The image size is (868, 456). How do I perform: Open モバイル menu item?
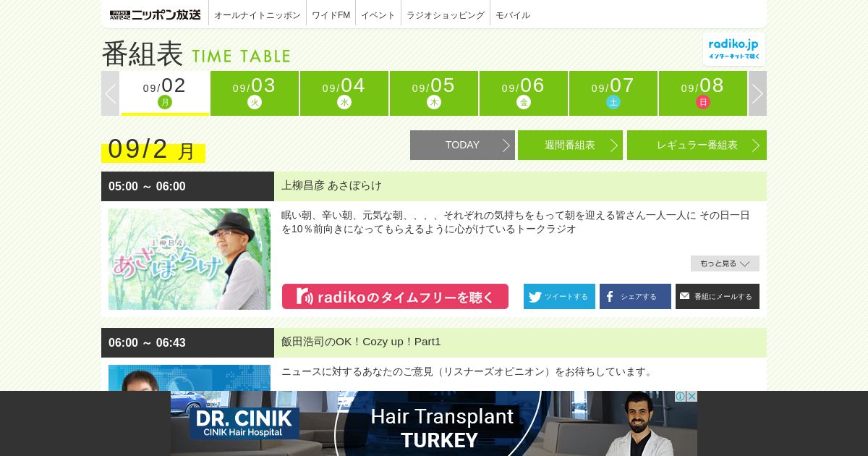click(x=513, y=14)
